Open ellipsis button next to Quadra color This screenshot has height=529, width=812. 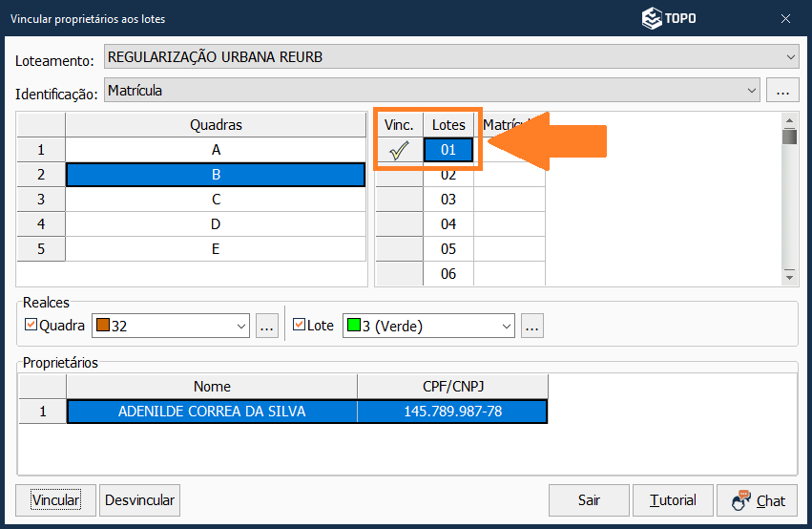tap(267, 326)
